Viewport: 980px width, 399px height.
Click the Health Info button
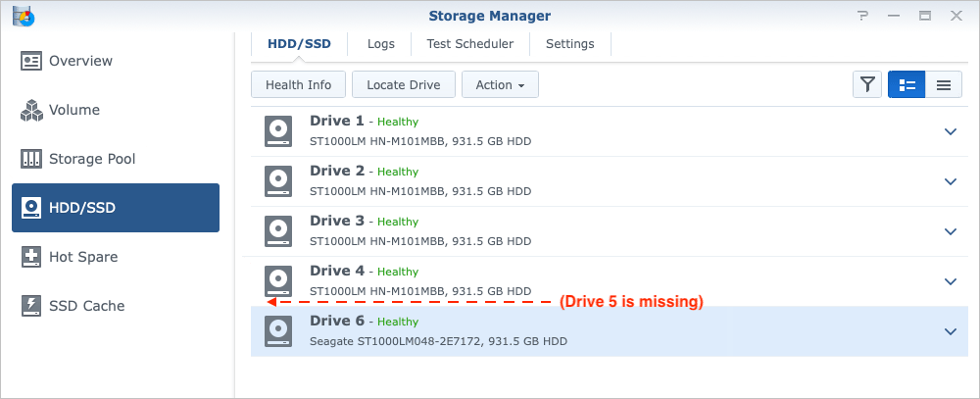click(298, 85)
